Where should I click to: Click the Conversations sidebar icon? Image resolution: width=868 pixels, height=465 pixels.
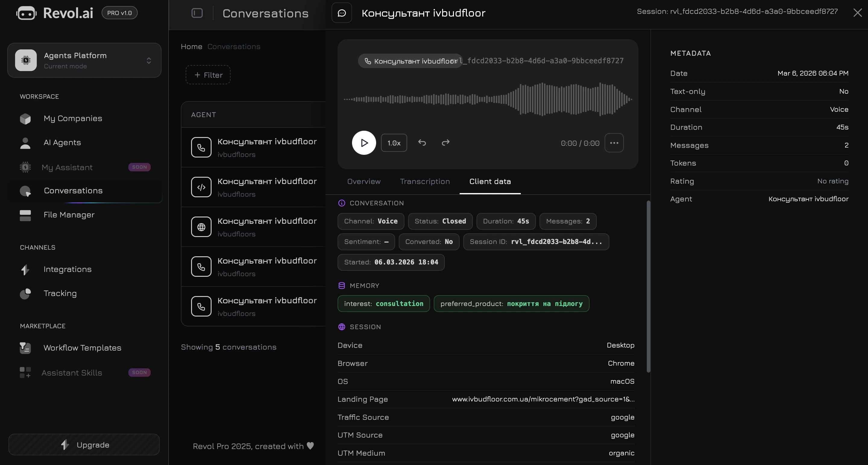click(x=25, y=191)
